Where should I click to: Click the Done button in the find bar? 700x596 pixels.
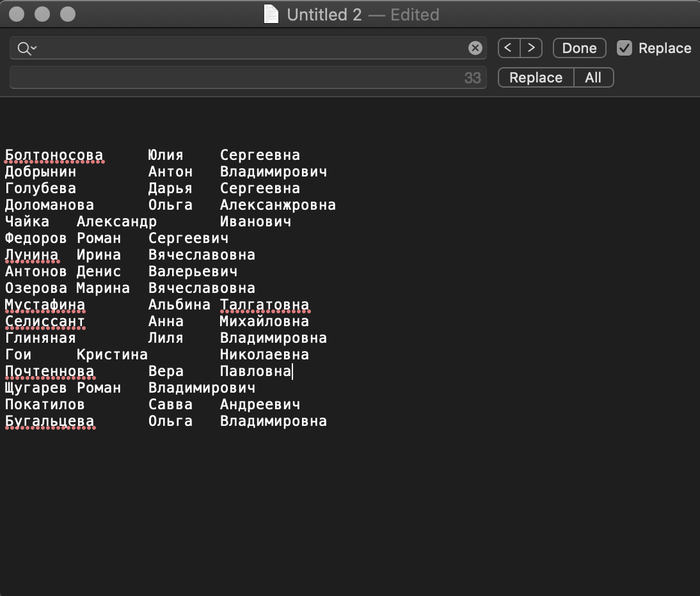click(579, 48)
